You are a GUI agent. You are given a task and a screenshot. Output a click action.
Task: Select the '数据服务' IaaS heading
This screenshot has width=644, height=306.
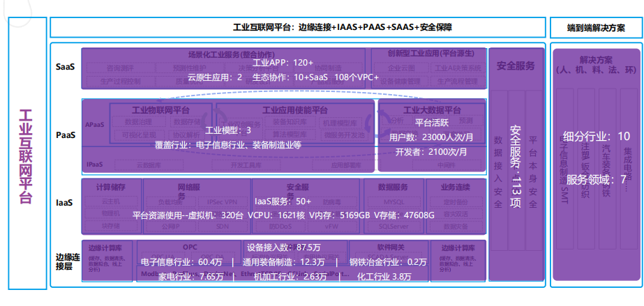point(393,188)
